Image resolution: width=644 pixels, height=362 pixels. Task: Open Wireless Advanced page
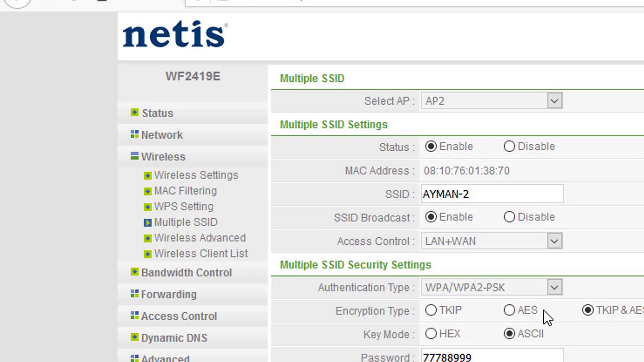click(x=200, y=238)
